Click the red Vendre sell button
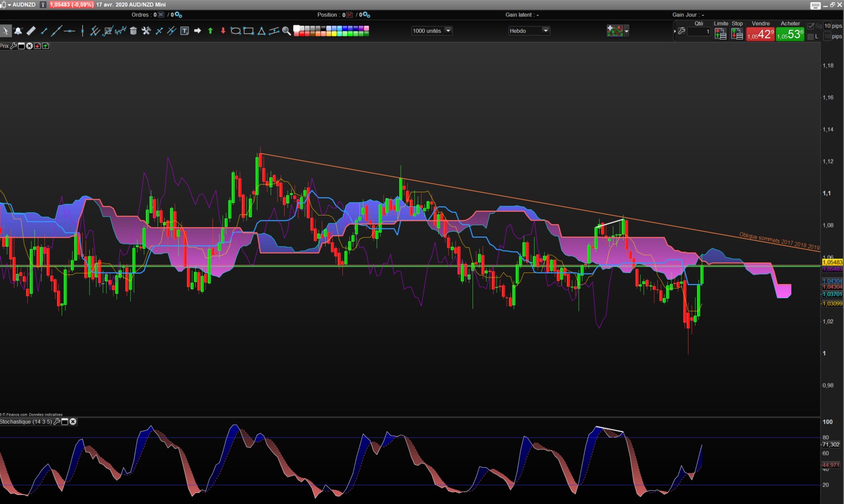 coord(760,34)
